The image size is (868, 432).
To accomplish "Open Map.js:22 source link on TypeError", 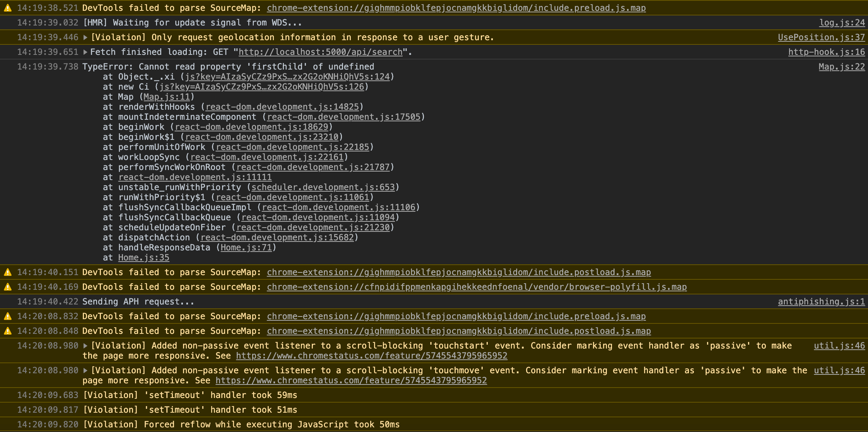I will (841, 67).
